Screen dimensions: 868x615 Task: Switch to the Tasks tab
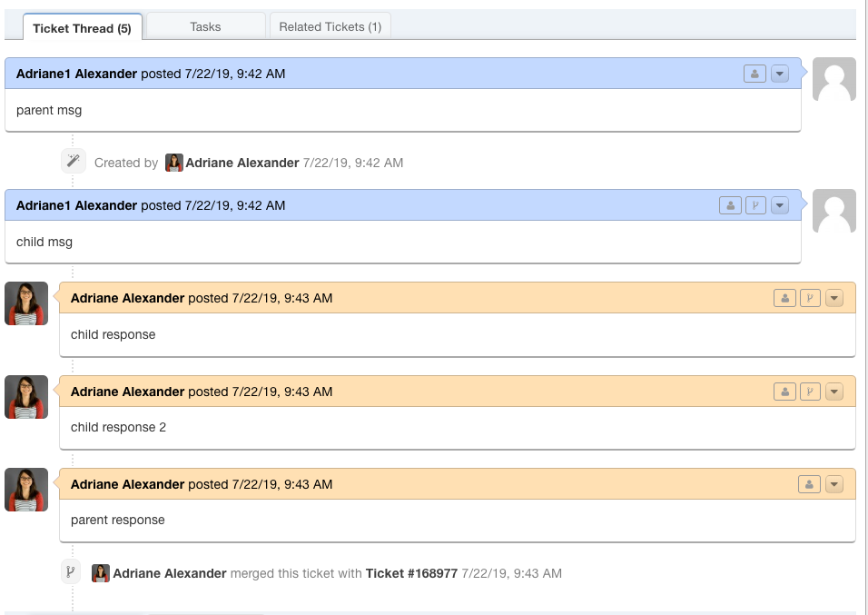(x=205, y=26)
